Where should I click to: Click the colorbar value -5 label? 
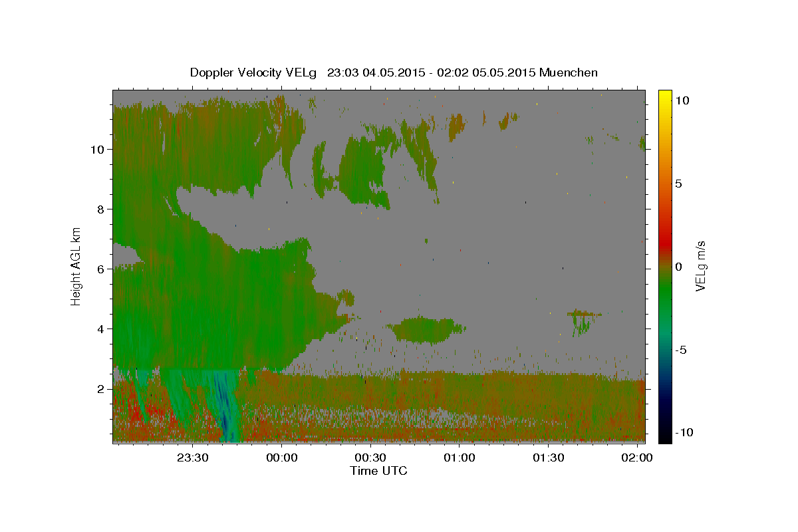click(681, 349)
